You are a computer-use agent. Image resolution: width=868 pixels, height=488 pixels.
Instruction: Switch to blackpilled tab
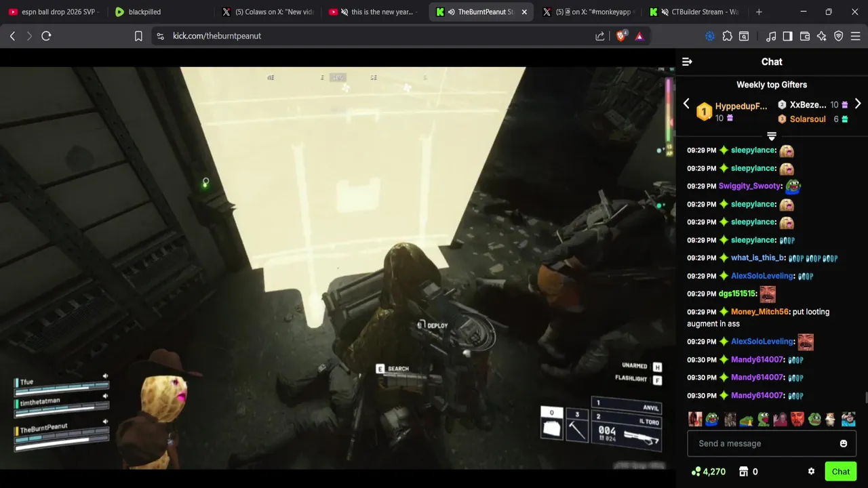pyautogui.click(x=159, y=12)
